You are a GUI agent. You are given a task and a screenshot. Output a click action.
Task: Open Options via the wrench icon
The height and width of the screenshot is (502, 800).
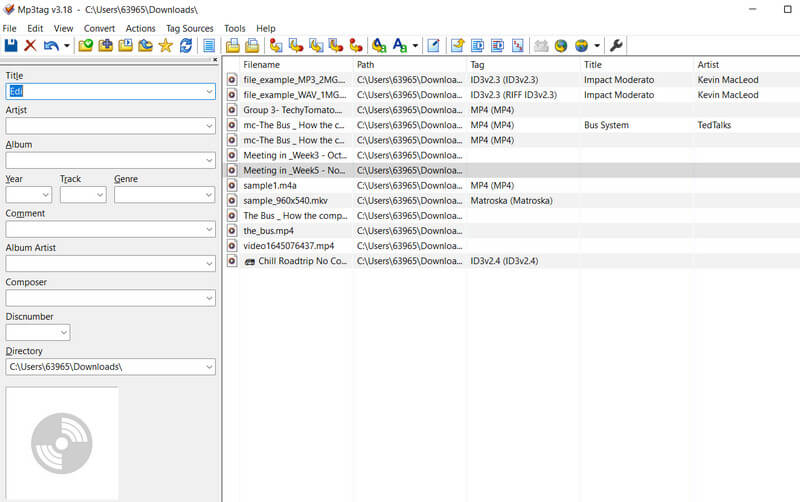pos(616,46)
